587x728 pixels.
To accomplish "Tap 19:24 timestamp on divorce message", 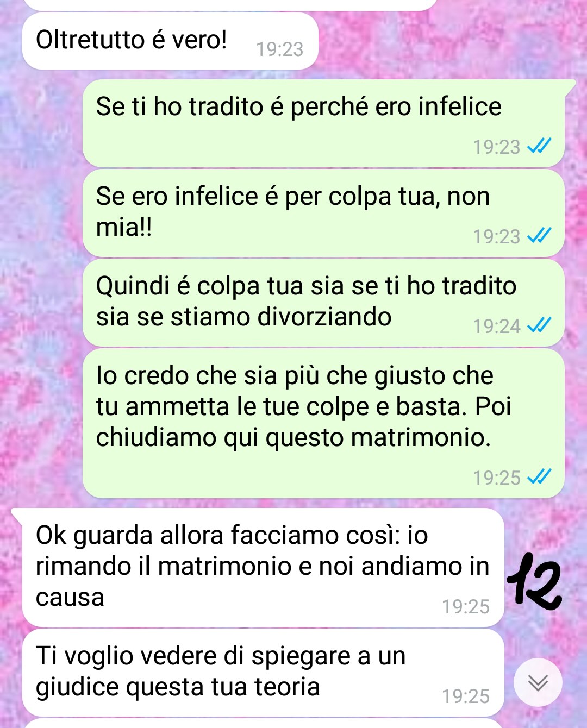I will click(x=496, y=326).
